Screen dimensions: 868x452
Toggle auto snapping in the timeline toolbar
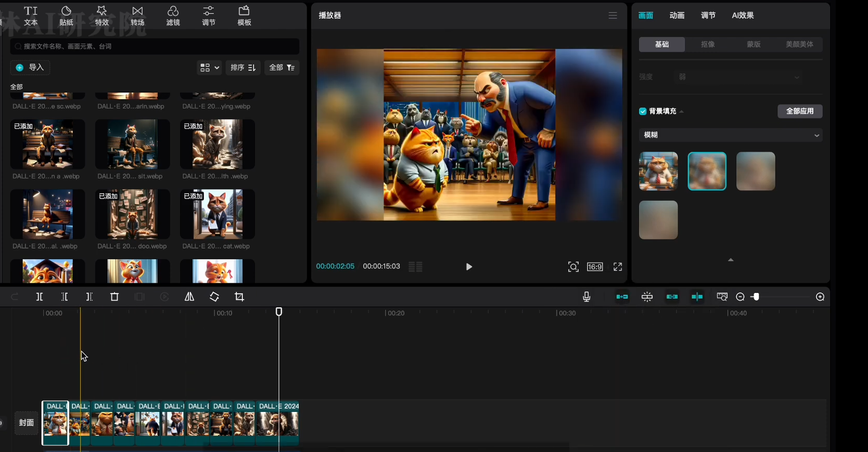point(647,297)
